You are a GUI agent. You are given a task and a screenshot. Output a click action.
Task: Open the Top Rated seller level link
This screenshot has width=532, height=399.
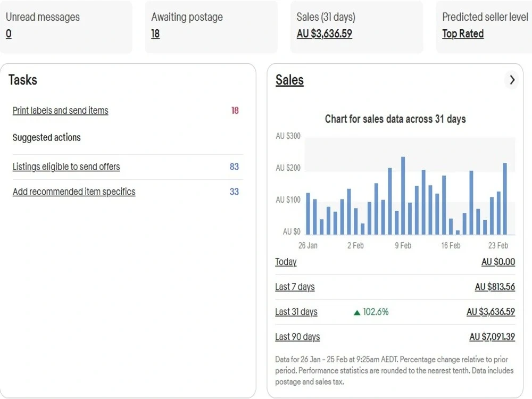(463, 34)
